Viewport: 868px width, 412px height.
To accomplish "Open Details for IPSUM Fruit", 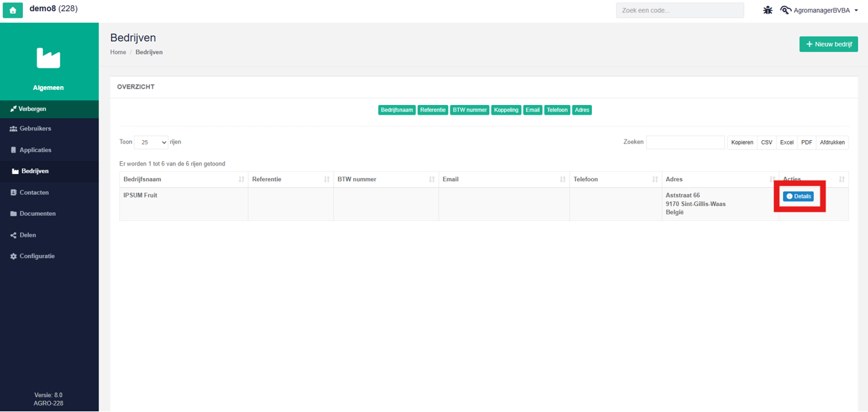I will point(798,196).
